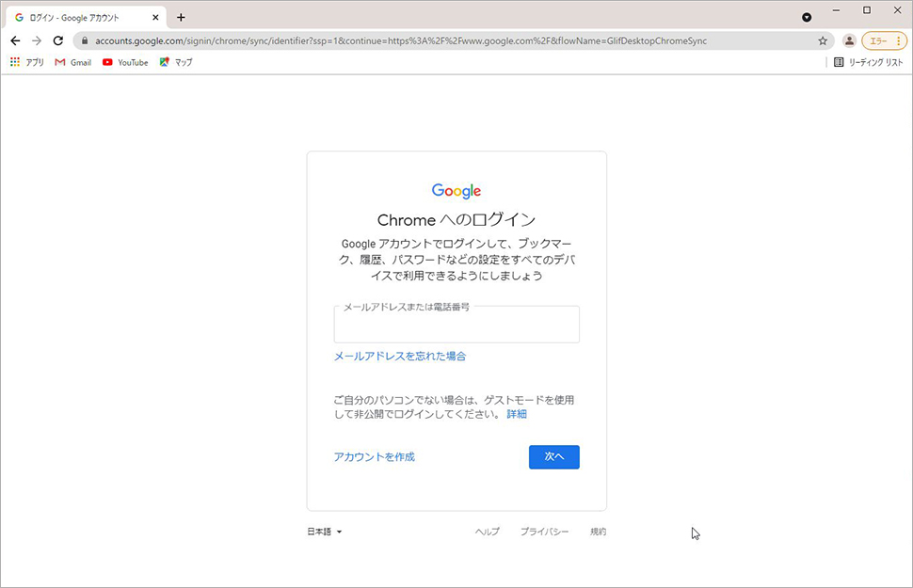913x588 pixels.
Task: Click the blue 次へ button
Action: click(x=553, y=457)
